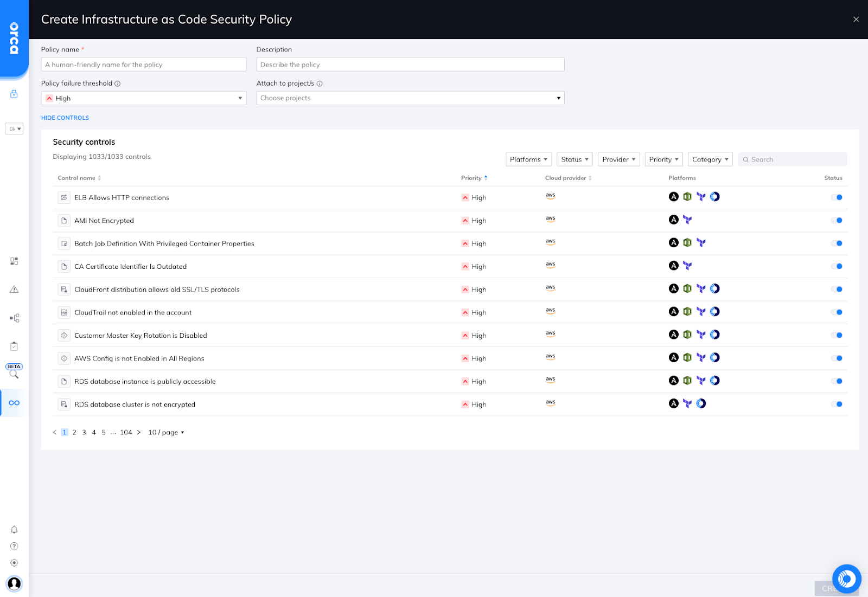Open the Choose projects dropdown
The image size is (868, 597).
point(410,98)
